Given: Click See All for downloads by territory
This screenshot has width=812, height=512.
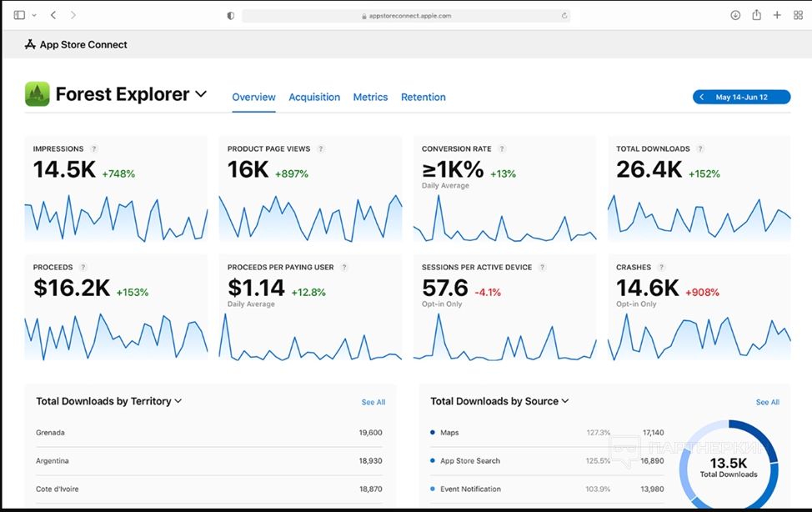Looking at the screenshot, I should 373,402.
